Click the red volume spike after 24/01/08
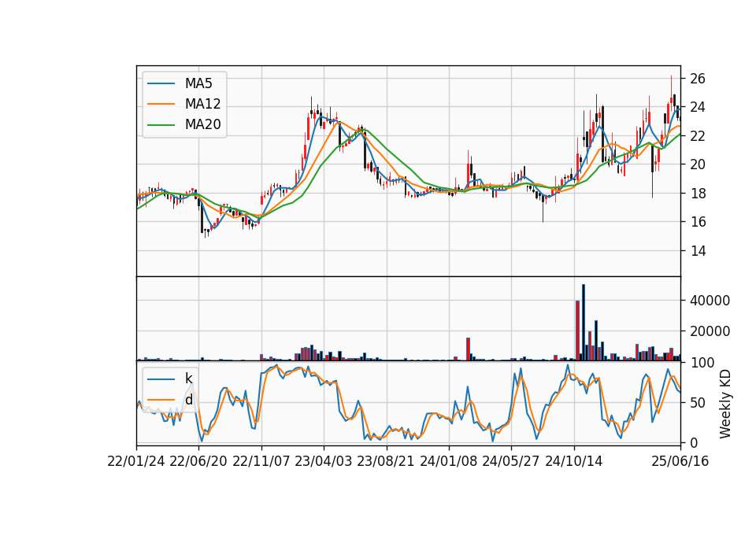756x543 pixels. 468,349
